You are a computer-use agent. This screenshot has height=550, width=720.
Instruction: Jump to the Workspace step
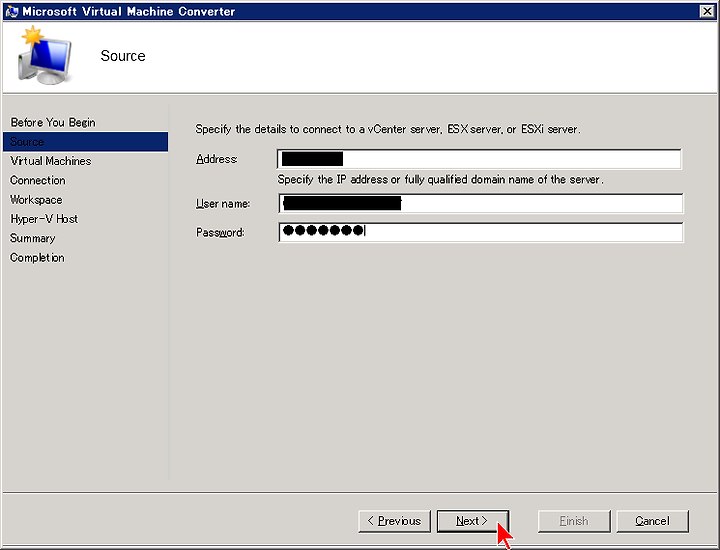[x=36, y=200]
